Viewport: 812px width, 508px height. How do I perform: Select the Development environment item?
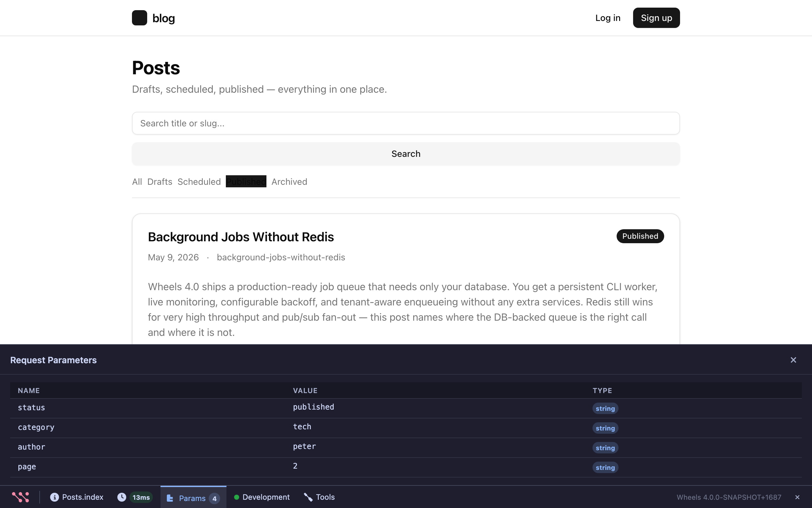pyautogui.click(x=262, y=497)
